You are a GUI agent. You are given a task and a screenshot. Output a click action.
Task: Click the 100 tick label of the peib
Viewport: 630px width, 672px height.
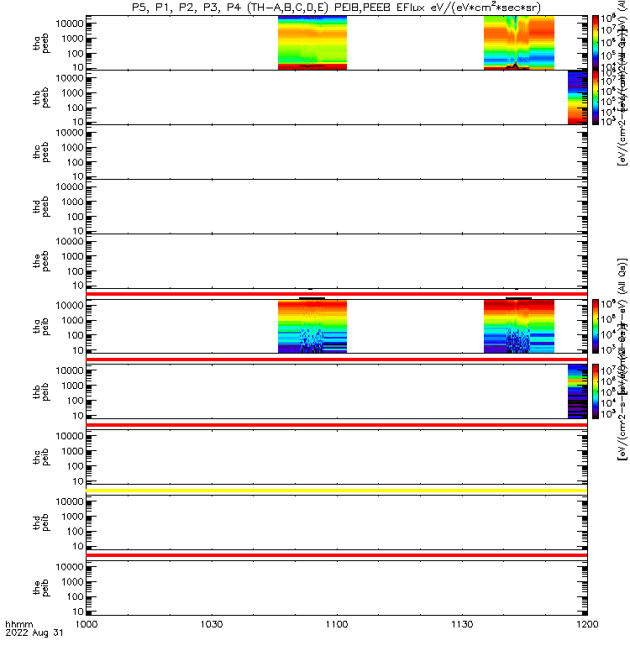(76, 596)
